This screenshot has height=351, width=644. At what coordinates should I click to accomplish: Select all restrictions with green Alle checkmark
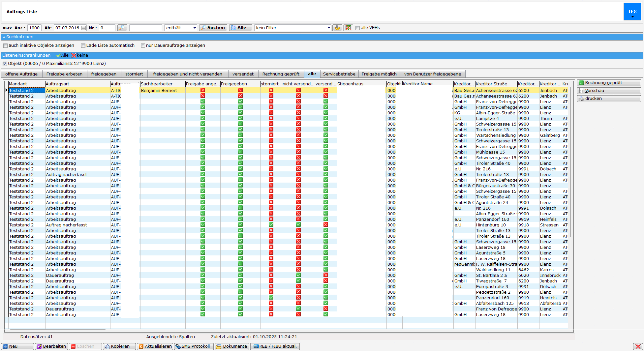[63, 55]
